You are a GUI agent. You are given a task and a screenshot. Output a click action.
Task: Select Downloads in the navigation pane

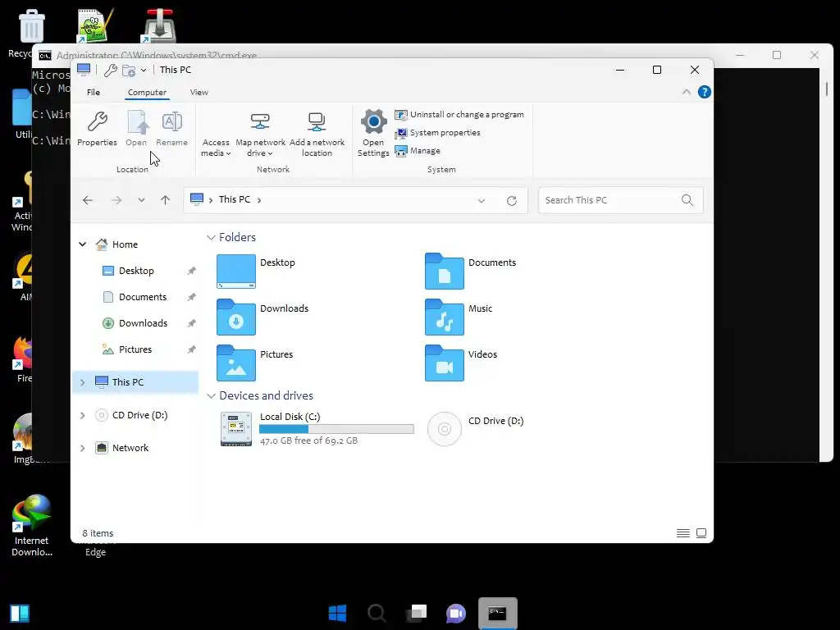(x=143, y=323)
